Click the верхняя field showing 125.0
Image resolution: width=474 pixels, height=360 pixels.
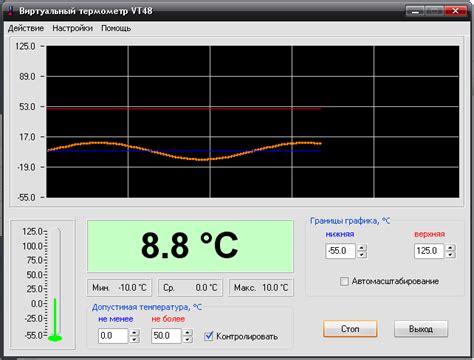pyautogui.click(x=429, y=251)
